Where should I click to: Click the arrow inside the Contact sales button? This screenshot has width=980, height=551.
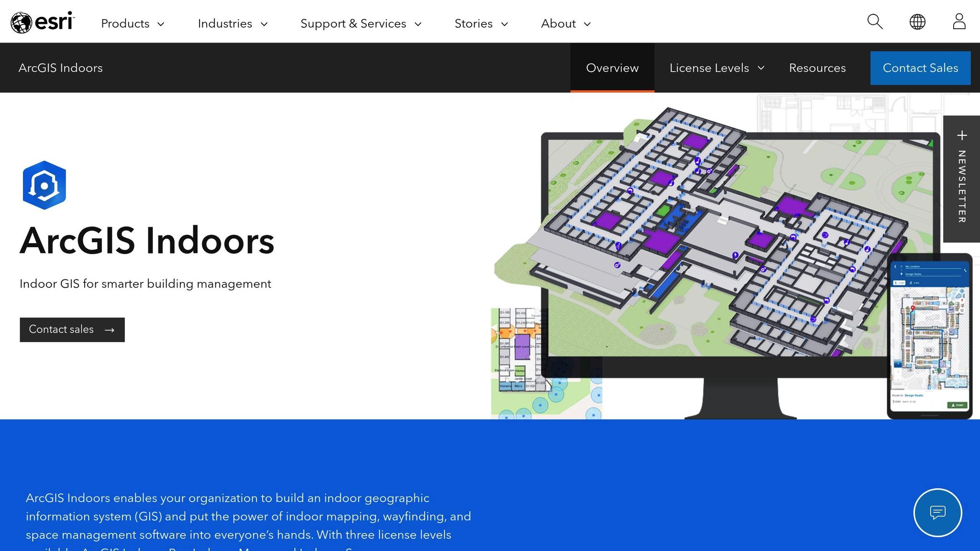point(110,330)
